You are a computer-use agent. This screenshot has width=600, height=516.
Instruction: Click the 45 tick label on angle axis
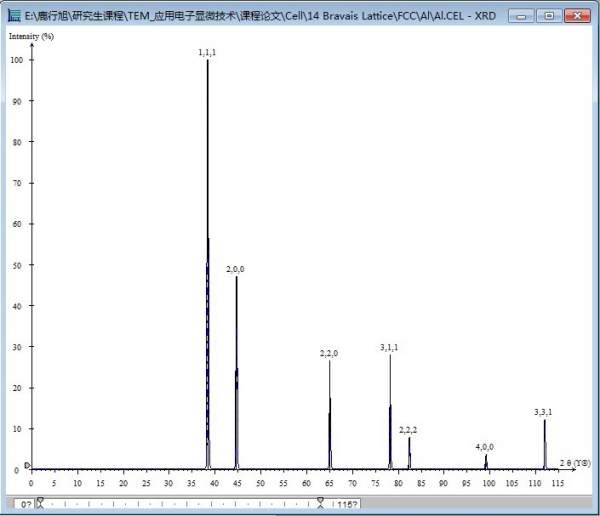[x=237, y=483]
